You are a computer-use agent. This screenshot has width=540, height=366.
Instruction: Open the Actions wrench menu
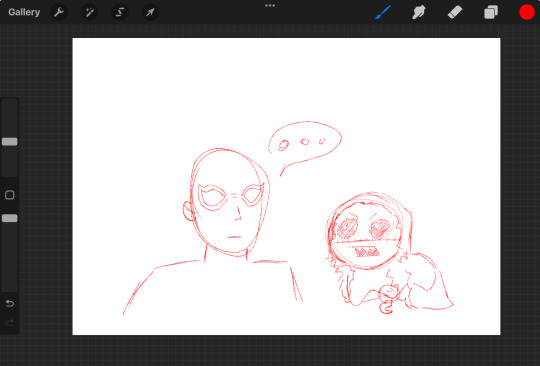point(59,12)
